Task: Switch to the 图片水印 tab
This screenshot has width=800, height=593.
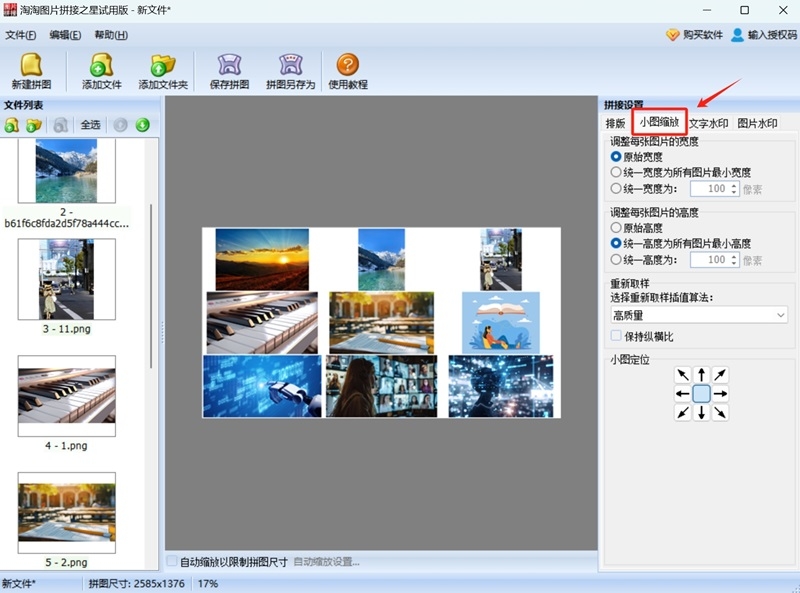Action: point(757,123)
